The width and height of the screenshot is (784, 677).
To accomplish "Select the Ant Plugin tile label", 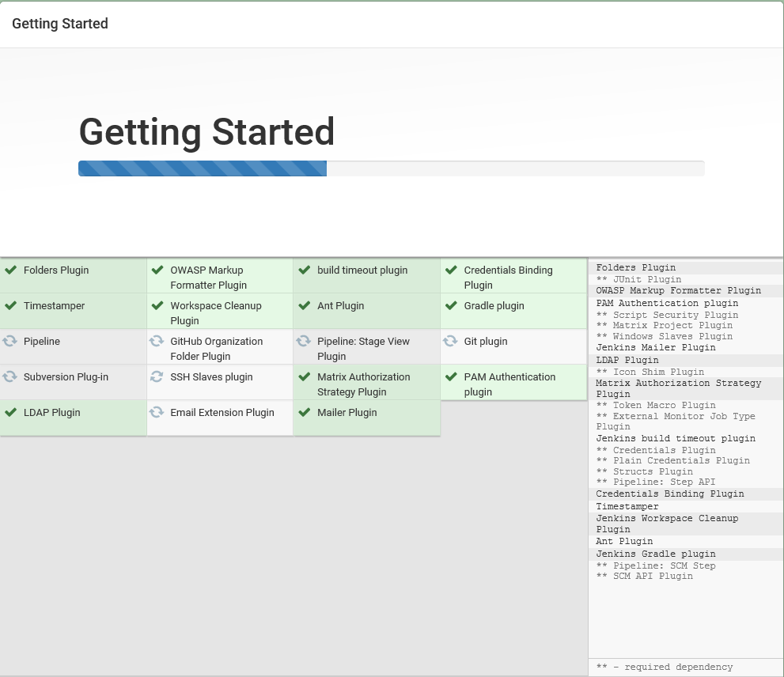I will [340, 305].
